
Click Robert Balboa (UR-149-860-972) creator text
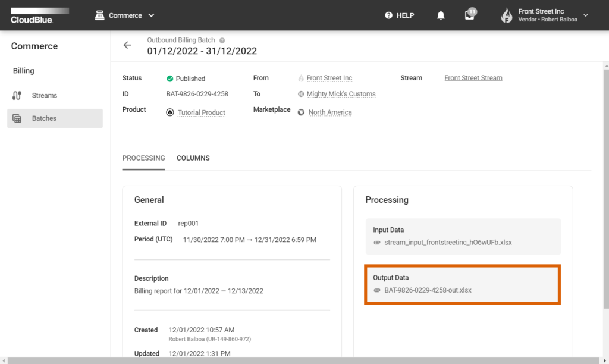pyautogui.click(x=210, y=339)
